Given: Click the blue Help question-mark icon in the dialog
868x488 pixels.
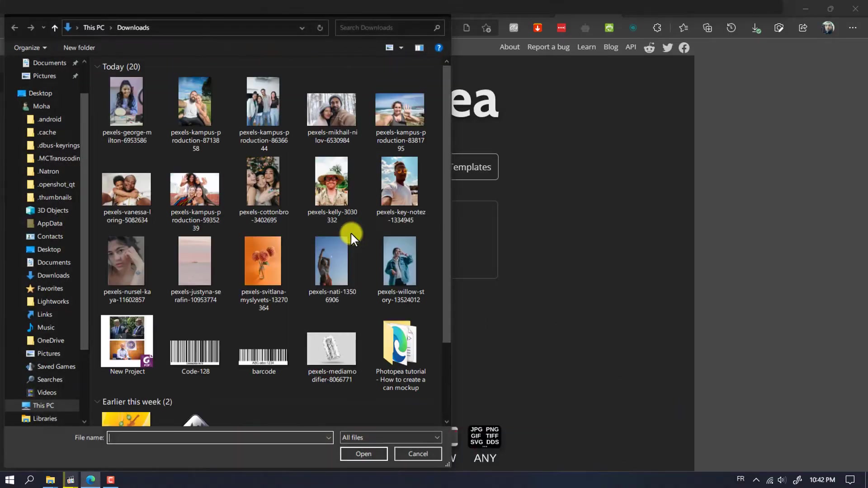Looking at the screenshot, I should (x=439, y=47).
